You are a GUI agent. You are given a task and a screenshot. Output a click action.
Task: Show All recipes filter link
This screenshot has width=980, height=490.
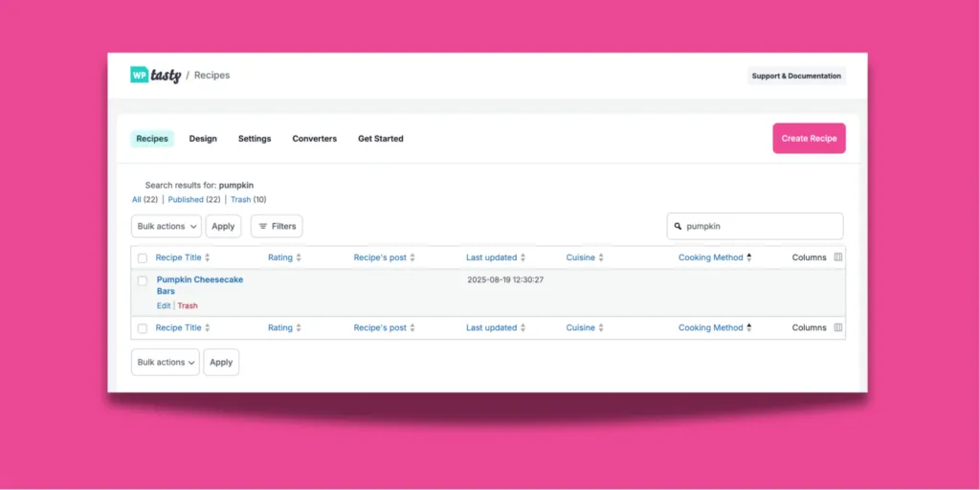[136, 199]
